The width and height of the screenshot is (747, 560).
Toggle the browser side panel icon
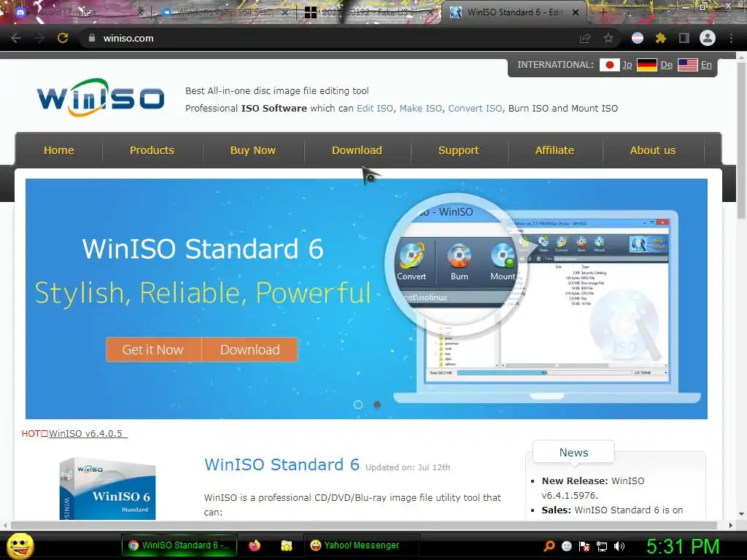pos(684,38)
